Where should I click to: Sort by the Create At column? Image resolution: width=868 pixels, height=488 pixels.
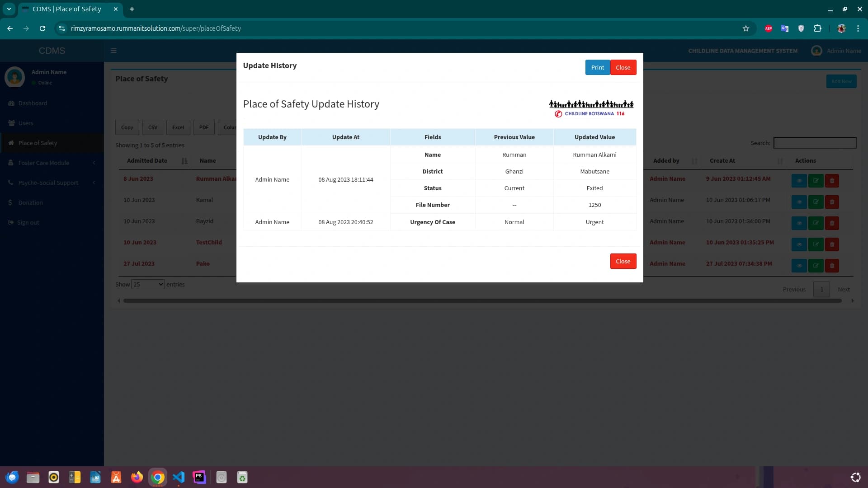(x=745, y=160)
